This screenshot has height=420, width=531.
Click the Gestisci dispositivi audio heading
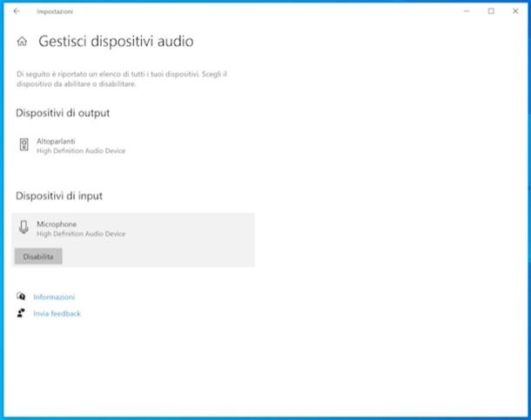pyautogui.click(x=116, y=41)
